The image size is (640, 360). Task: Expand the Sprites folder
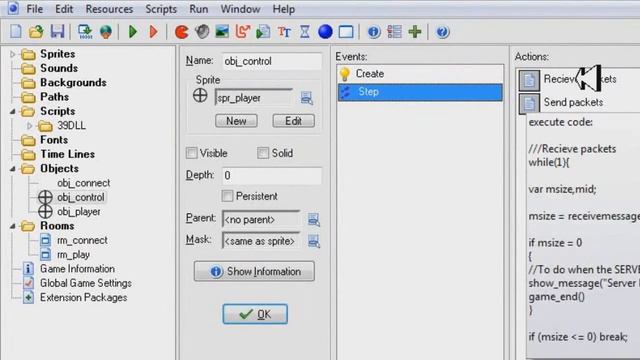(x=13, y=54)
